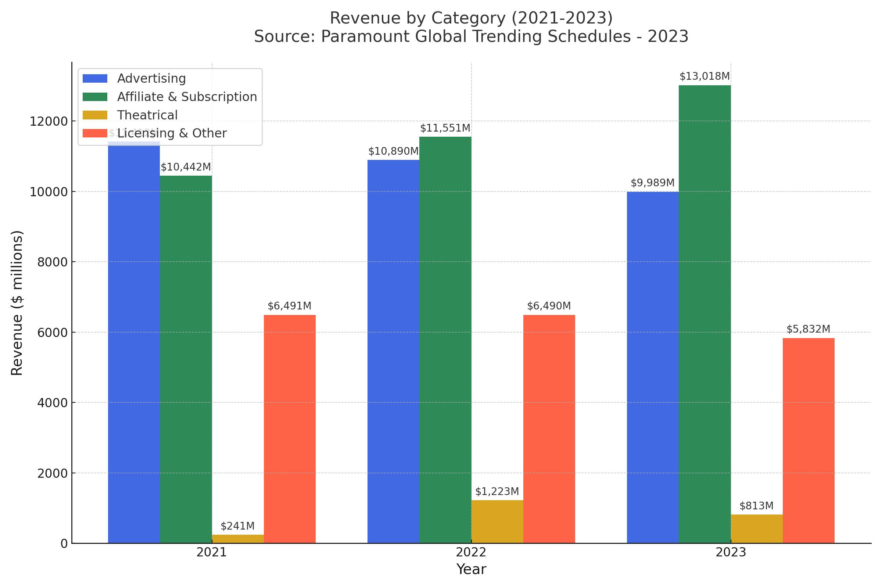Viewport: 882px width, 588px height.
Task: Click the 2021 blue Advertising bar
Action: click(x=134, y=343)
